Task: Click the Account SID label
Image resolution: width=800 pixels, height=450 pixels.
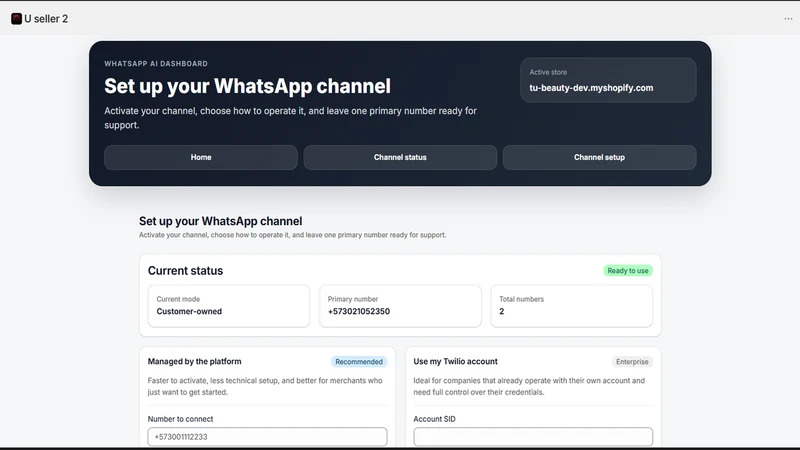Action: tap(434, 419)
